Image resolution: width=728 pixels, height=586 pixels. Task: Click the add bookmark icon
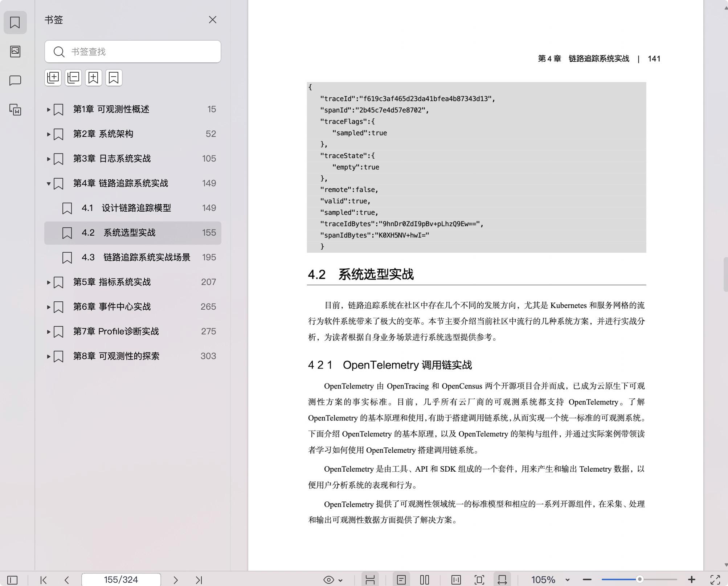94,78
